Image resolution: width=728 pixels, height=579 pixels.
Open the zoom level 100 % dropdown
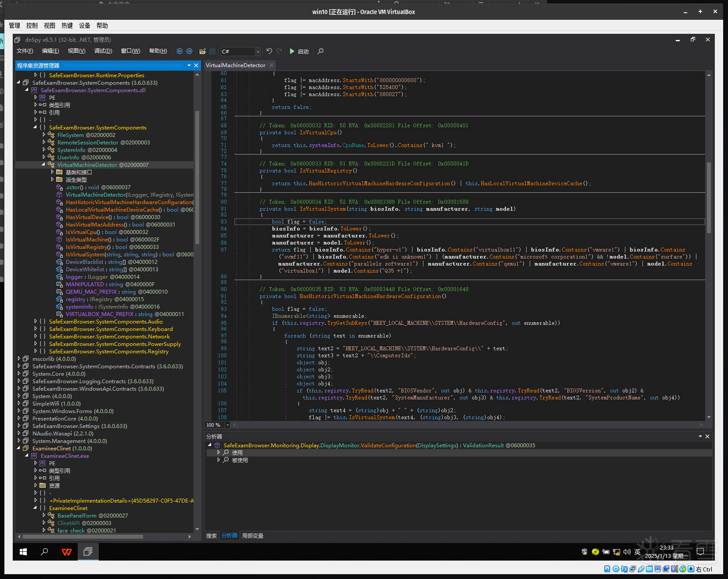227,425
